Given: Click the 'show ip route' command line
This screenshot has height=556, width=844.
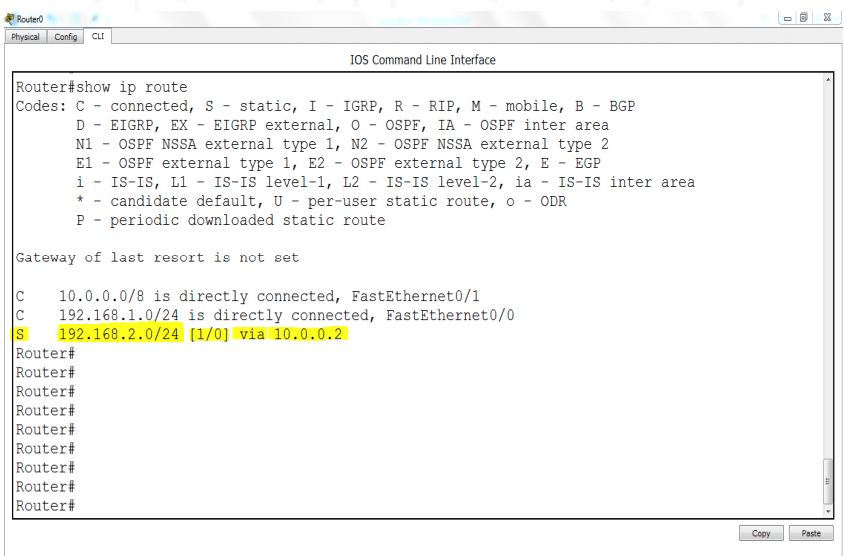Looking at the screenshot, I should pyautogui.click(x=102, y=87).
